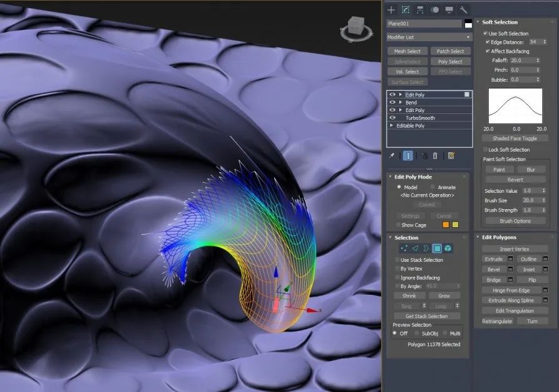Viewport: 559px width, 392px height.
Task: Select Element sub-object level cube icon
Action: (x=448, y=249)
